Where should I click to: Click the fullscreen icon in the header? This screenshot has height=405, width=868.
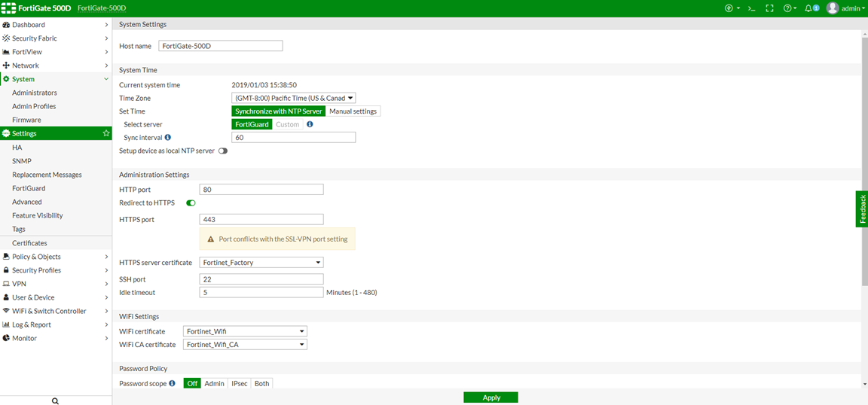click(x=769, y=8)
